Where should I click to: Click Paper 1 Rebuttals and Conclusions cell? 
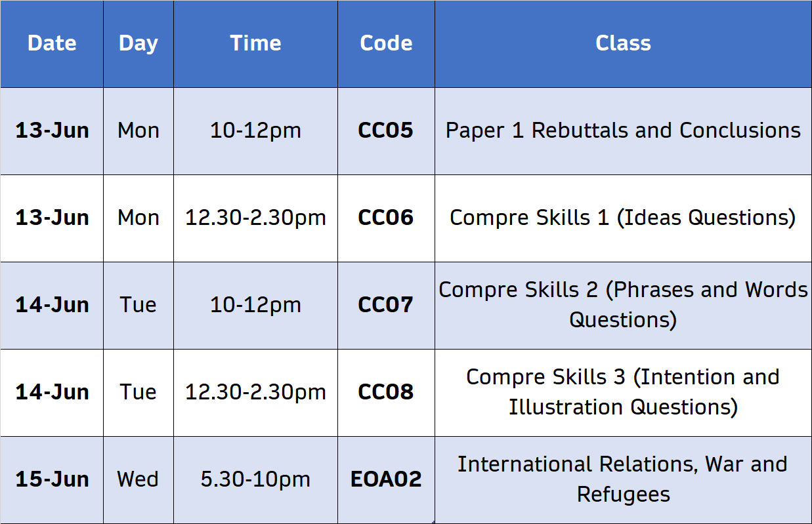pyautogui.click(x=623, y=131)
